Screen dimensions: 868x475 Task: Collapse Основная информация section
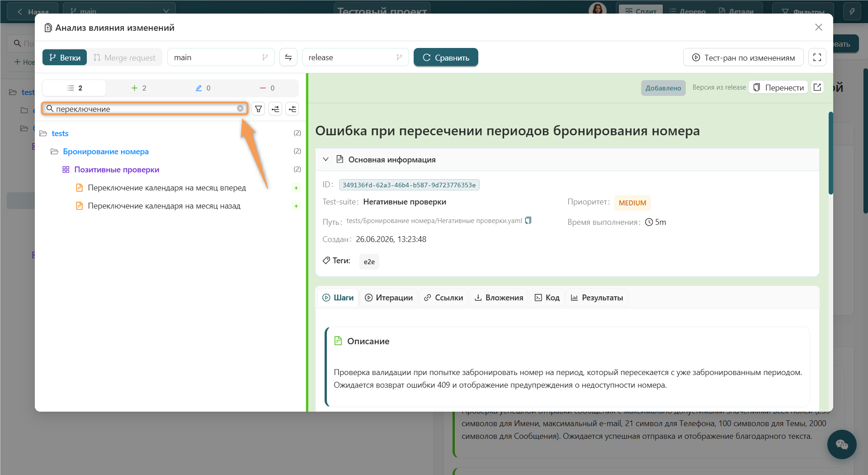pos(325,159)
